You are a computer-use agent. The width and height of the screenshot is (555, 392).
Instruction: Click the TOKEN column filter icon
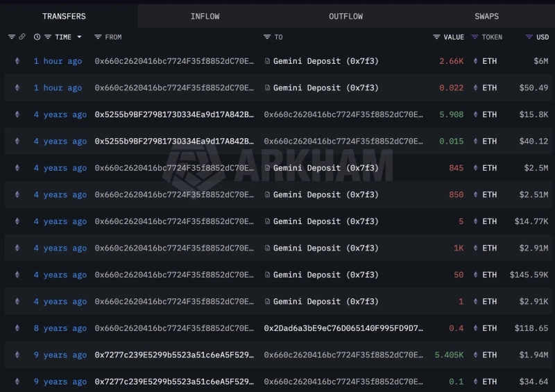coord(475,37)
